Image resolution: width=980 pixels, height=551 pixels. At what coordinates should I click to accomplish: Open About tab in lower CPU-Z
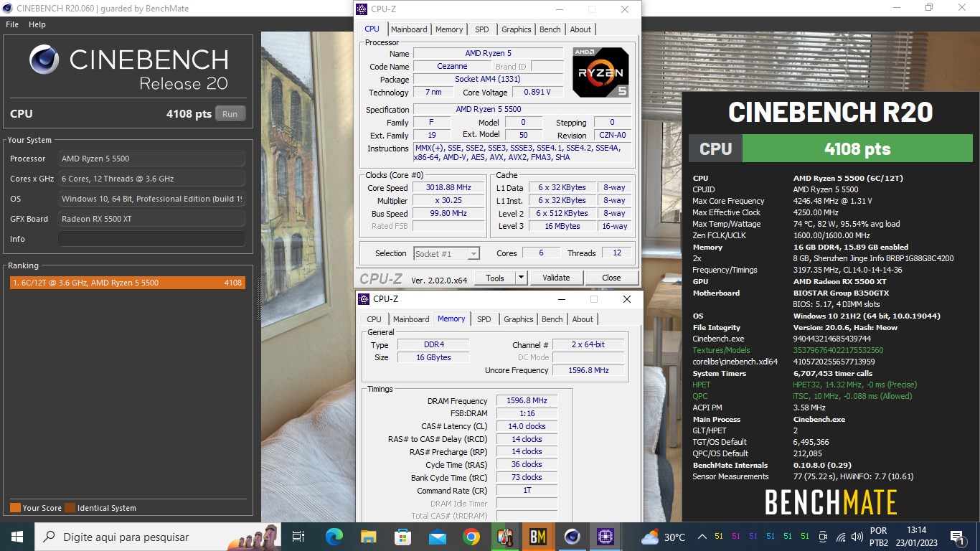click(583, 319)
